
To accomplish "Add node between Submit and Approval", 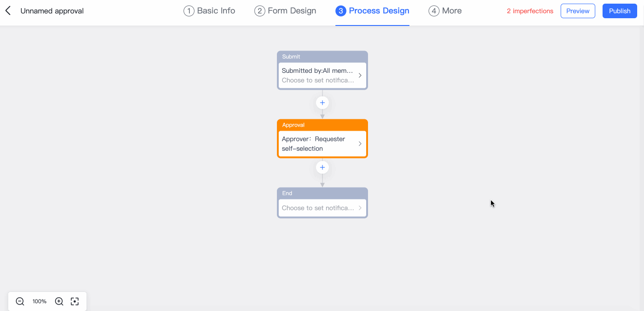I will [x=322, y=103].
